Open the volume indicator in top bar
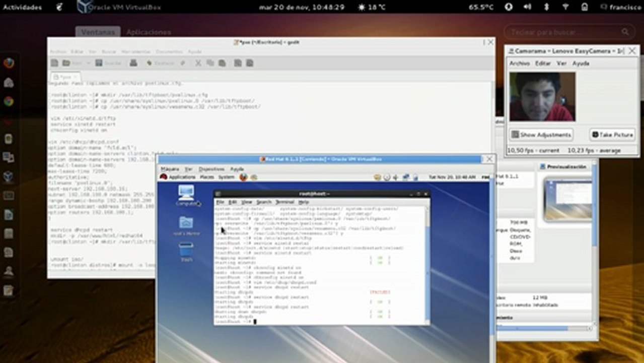The width and height of the screenshot is (644, 363). click(527, 7)
